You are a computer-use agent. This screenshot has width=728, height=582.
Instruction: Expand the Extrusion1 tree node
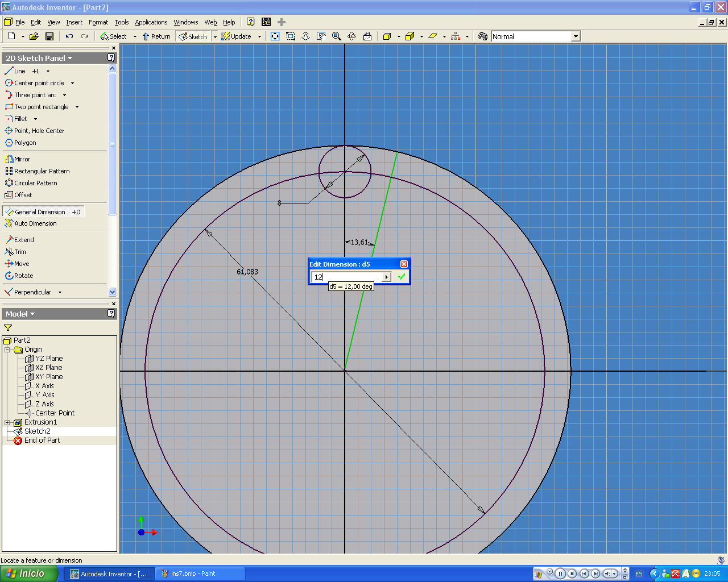tap(7, 422)
